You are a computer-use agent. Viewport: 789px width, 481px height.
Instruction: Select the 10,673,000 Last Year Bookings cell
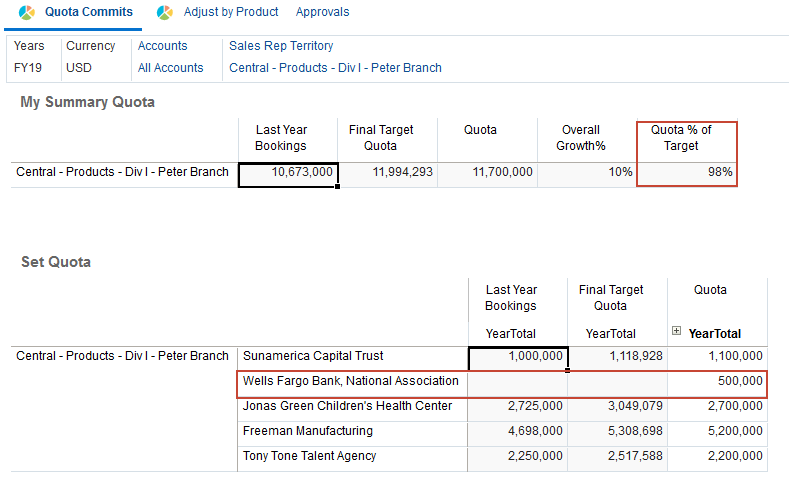pyautogui.click(x=288, y=173)
